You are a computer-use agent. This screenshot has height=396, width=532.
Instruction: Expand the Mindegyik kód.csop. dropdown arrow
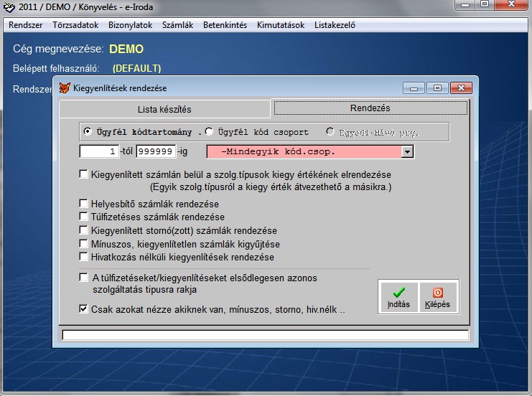click(x=407, y=152)
